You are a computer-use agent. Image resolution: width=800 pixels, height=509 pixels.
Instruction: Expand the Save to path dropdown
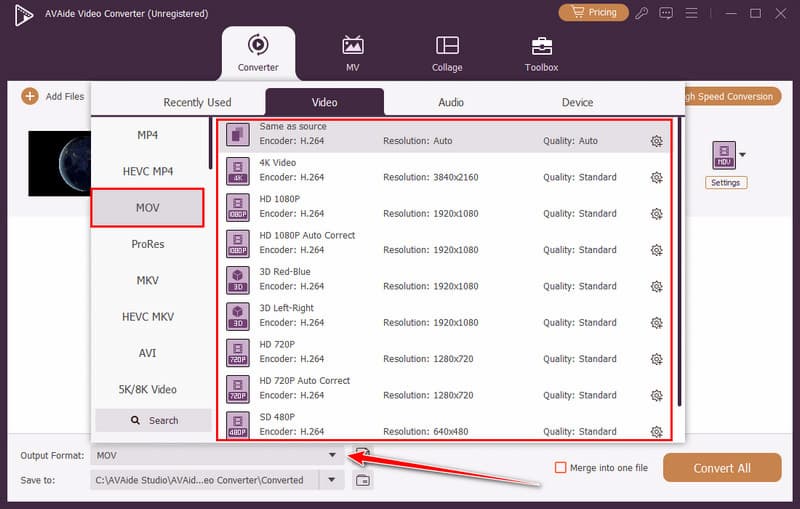(332, 480)
